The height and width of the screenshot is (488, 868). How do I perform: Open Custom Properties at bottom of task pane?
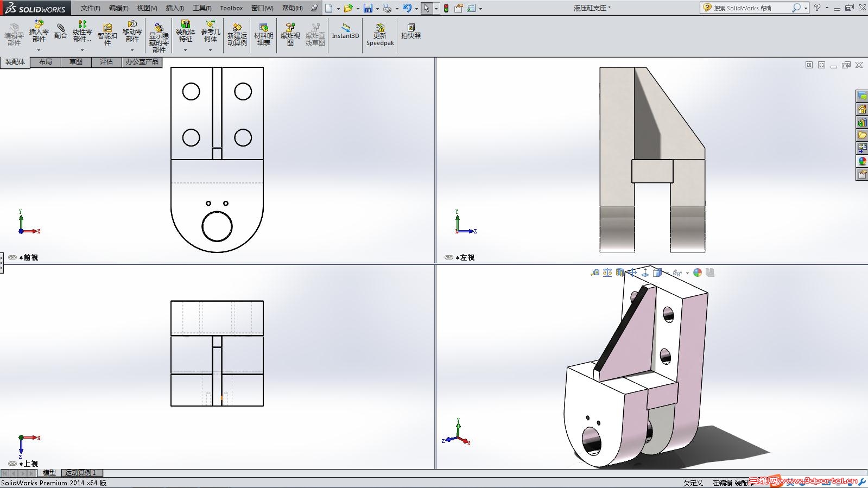point(862,174)
